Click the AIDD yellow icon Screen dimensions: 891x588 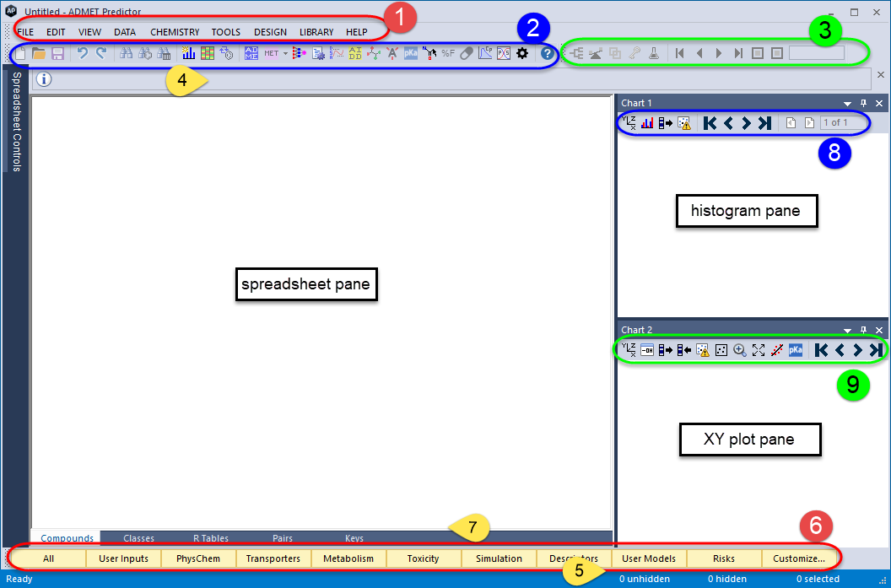click(355, 53)
